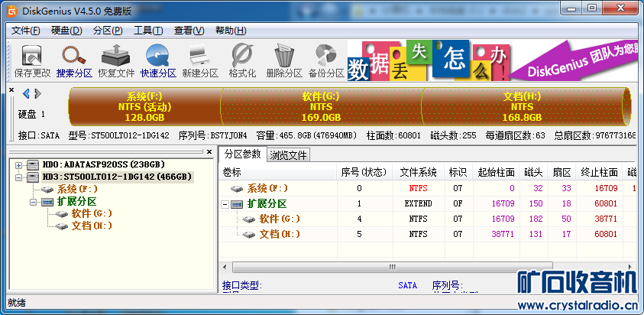This screenshot has width=644, height=315.
Task: Click 软件(G:) drive icon in tree
Action: click(62, 214)
